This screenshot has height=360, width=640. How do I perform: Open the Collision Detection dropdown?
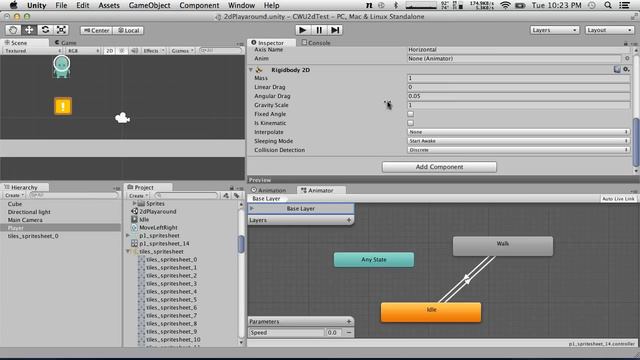518,150
